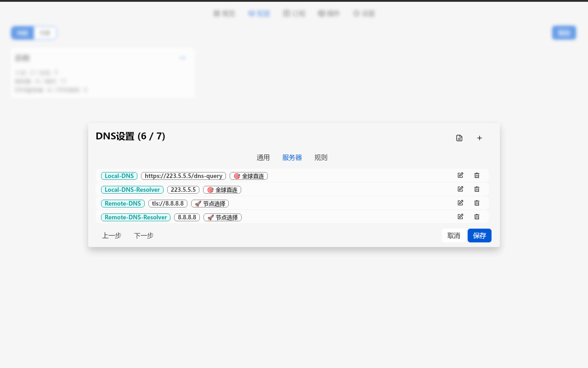Screen dimensions: 588x368
Task: Click the https://223.5.5.5/dns-query address tag
Action: (183, 176)
